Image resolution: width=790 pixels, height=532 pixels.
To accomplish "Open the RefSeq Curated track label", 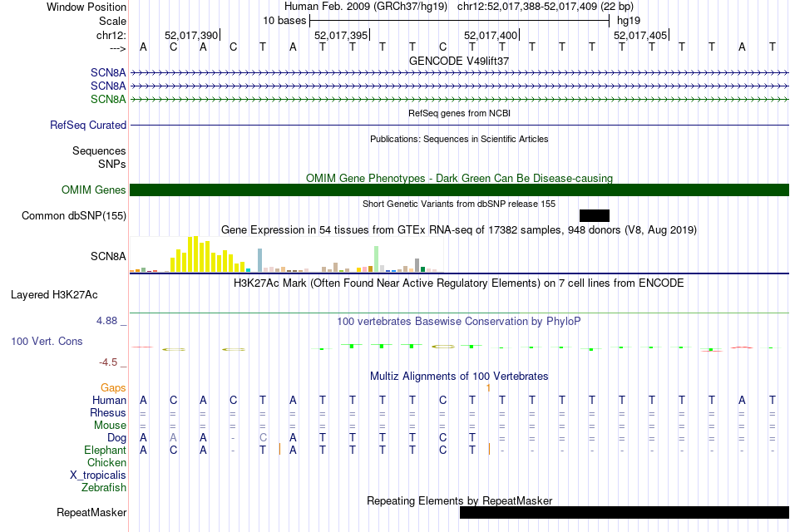I will pos(87,125).
